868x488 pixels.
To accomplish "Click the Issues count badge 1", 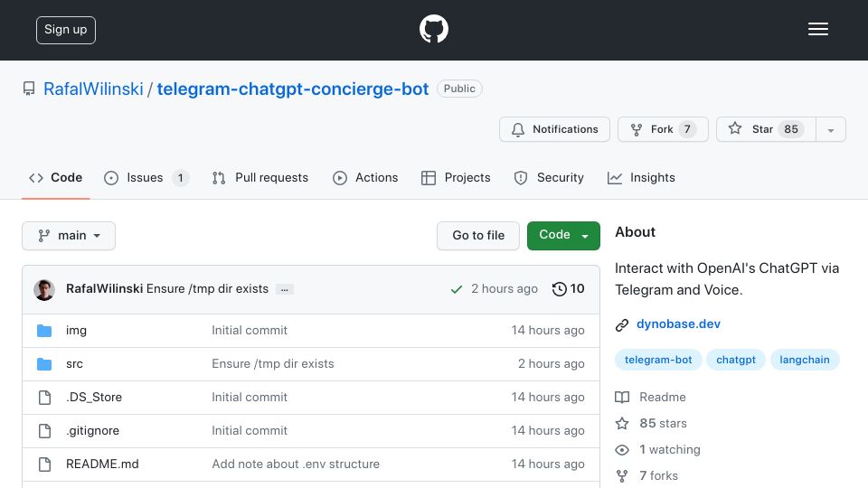I will pyautogui.click(x=181, y=178).
